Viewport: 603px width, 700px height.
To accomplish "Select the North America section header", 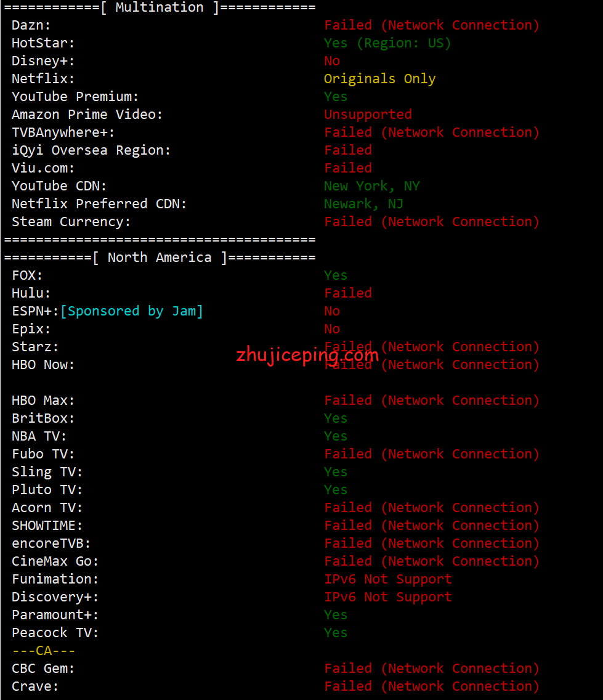I will coord(160,258).
